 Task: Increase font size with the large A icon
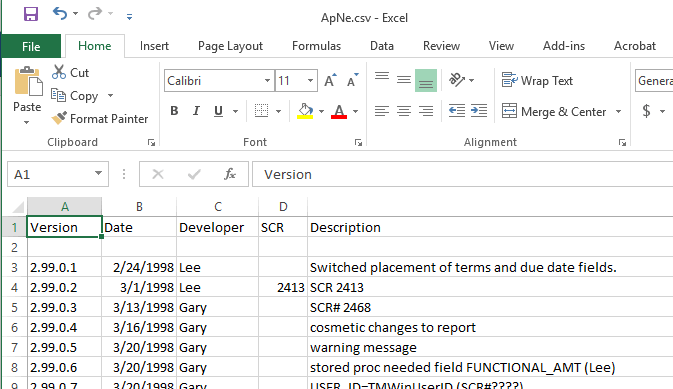pyautogui.click(x=330, y=80)
